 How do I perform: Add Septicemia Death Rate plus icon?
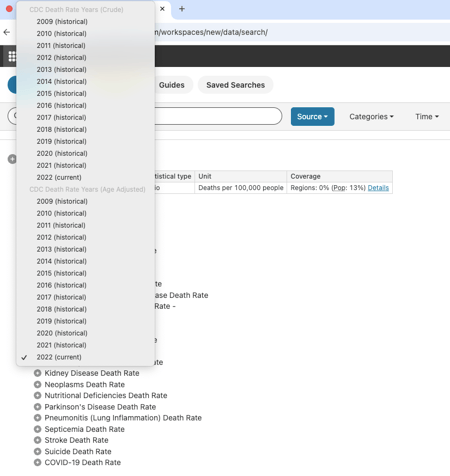point(38,429)
